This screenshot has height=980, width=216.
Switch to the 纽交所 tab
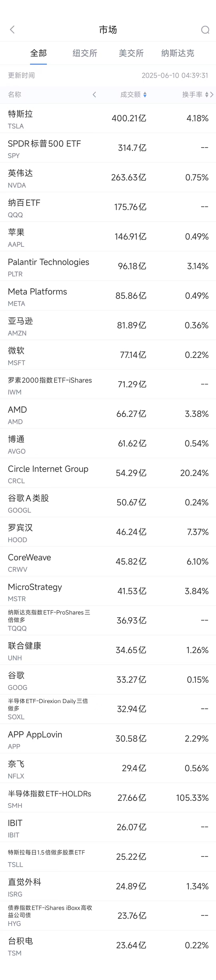85,53
